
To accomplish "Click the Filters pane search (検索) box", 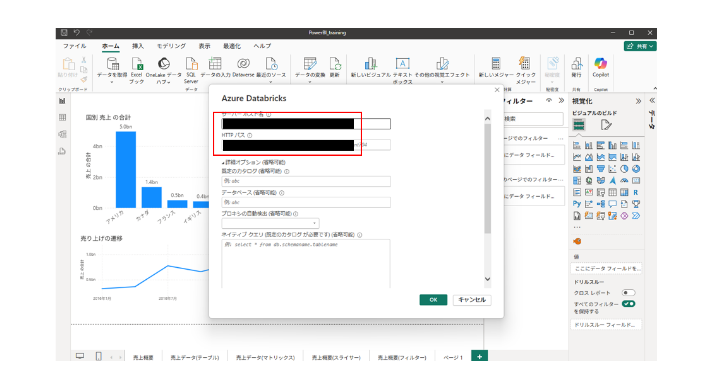I will pyautogui.click(x=533, y=119).
